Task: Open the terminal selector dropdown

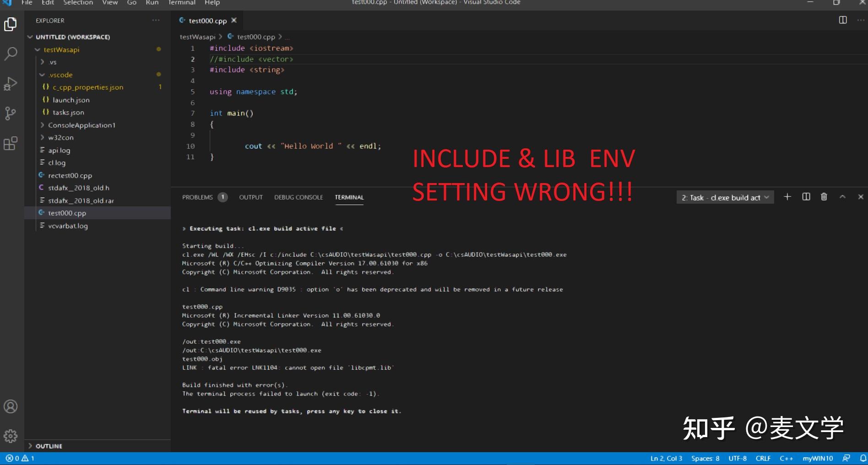Action: click(x=725, y=197)
